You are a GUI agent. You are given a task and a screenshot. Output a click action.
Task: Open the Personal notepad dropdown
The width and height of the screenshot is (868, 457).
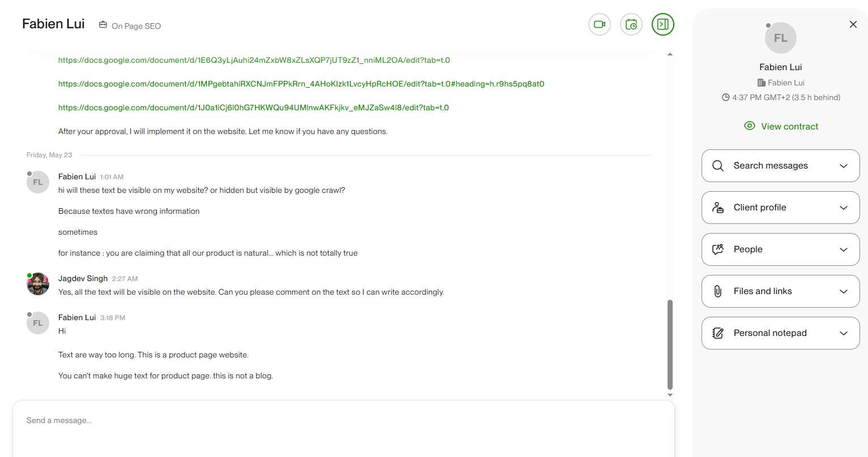[780, 333]
